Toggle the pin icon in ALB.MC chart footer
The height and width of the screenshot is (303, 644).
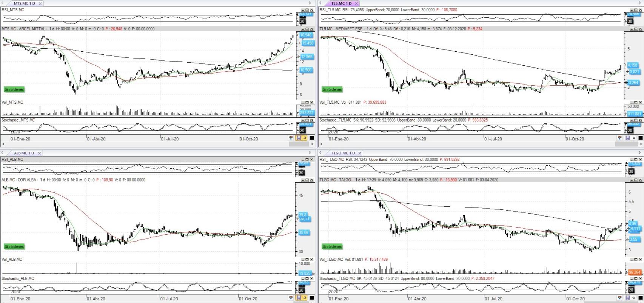(305, 298)
